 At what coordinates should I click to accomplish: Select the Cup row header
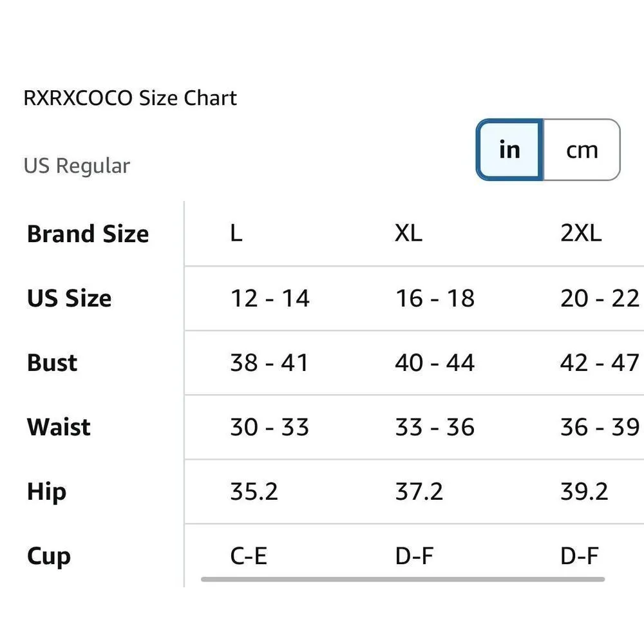click(48, 556)
